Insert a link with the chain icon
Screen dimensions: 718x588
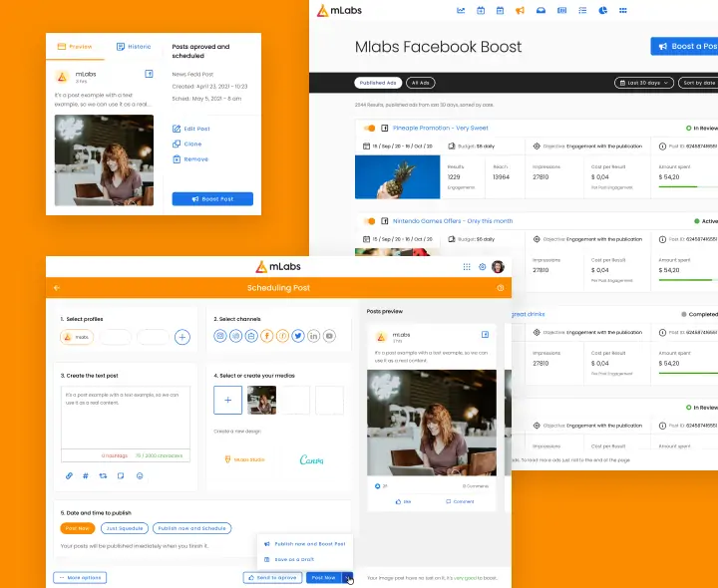pos(69,476)
